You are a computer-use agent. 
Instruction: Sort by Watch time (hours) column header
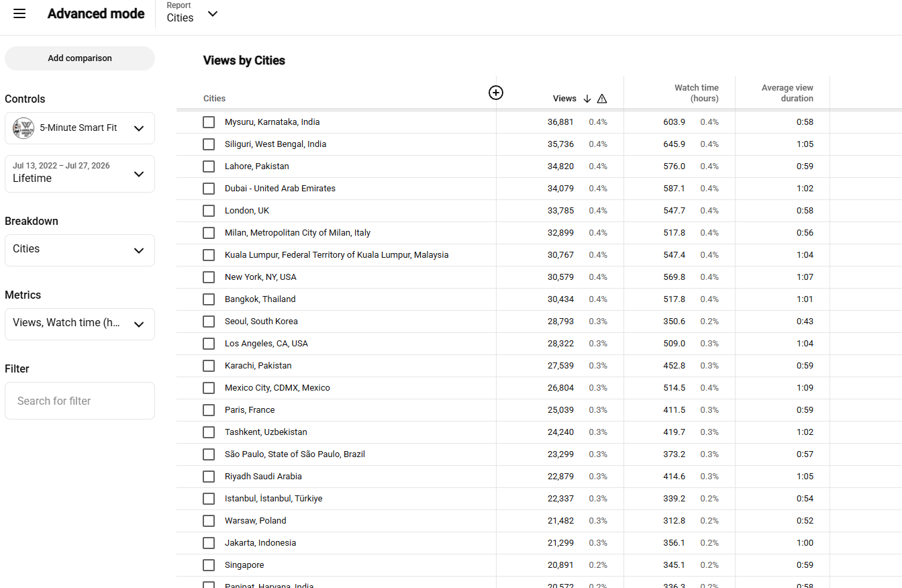point(696,93)
